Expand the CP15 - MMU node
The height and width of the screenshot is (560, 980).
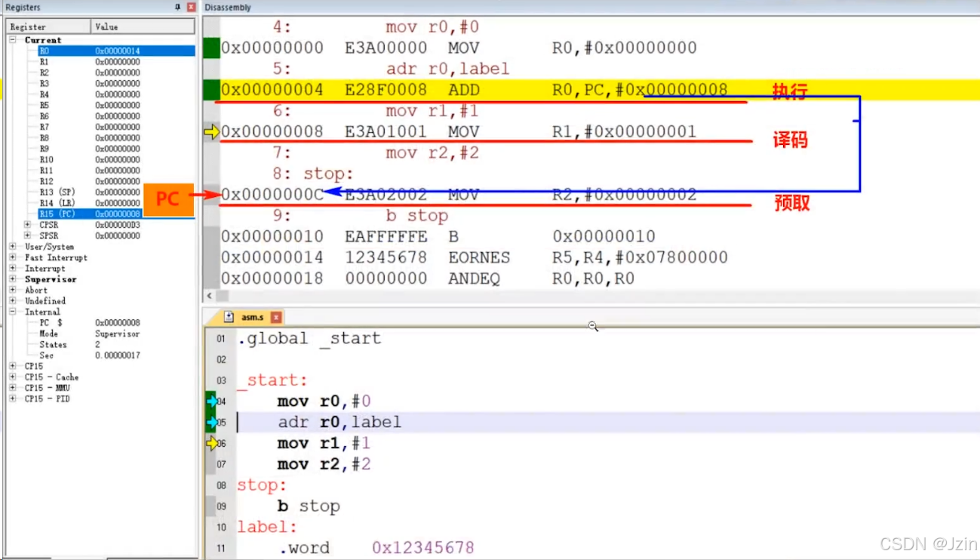pos(13,388)
